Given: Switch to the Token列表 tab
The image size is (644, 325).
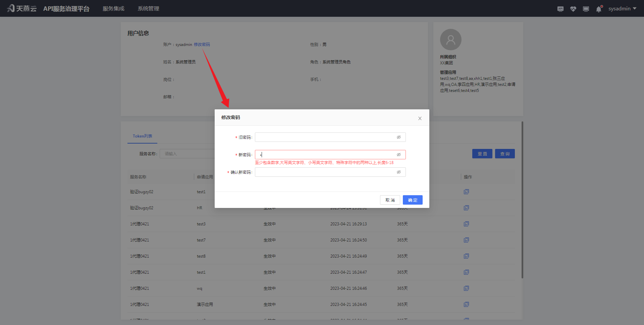Looking at the screenshot, I should click(142, 136).
